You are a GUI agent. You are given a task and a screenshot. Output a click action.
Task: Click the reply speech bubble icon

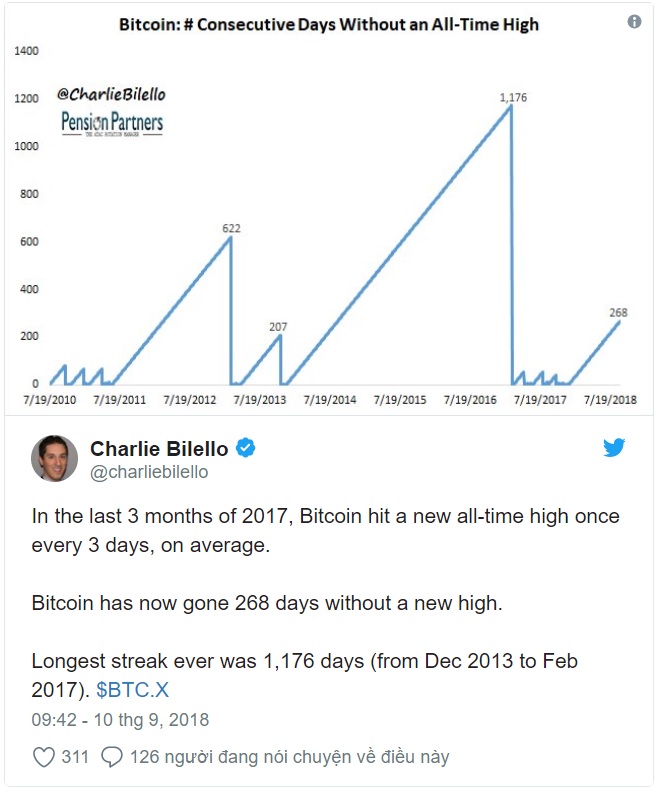pyautogui.click(x=112, y=757)
